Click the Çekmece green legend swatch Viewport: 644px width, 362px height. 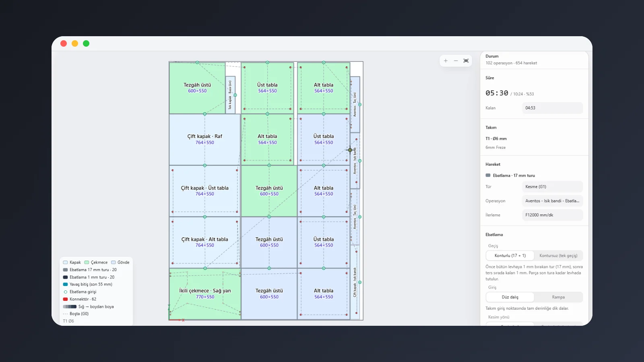click(87, 262)
